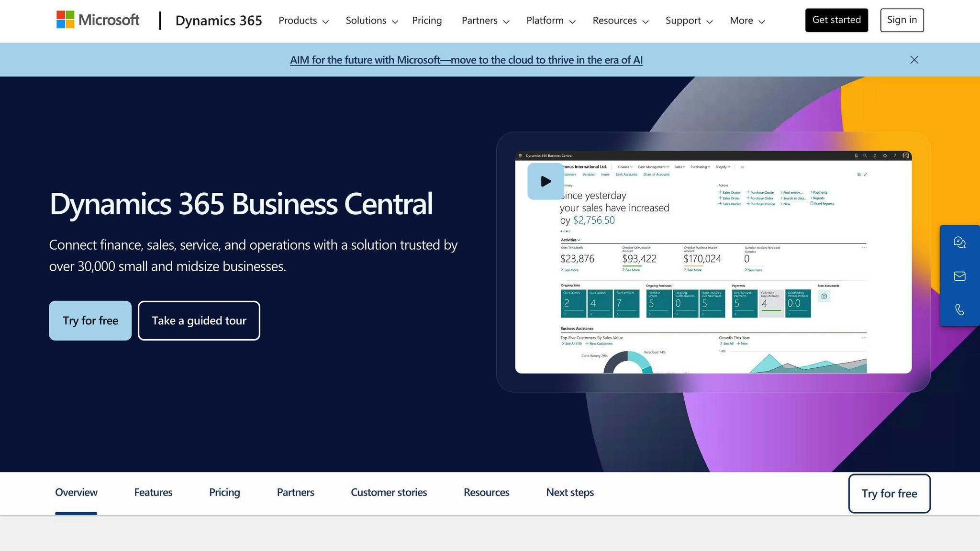Switch to the Features tab
The height and width of the screenshot is (551, 980).
153,492
